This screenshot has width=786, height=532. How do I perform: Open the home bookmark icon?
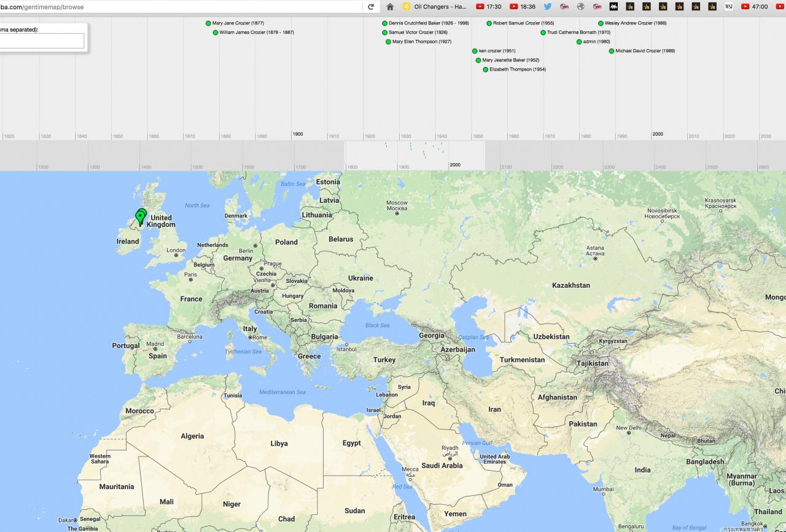click(x=390, y=7)
